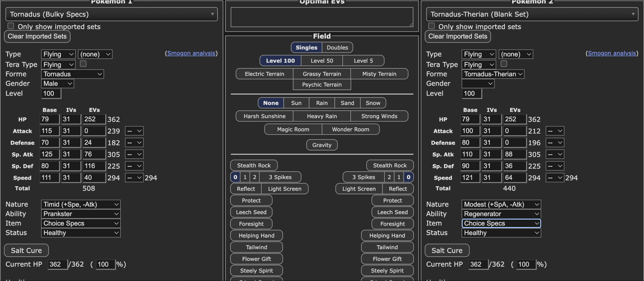Open Pokemon 1 Attack boost dropdown
Viewport: 644px width, 281px height.
tap(134, 131)
